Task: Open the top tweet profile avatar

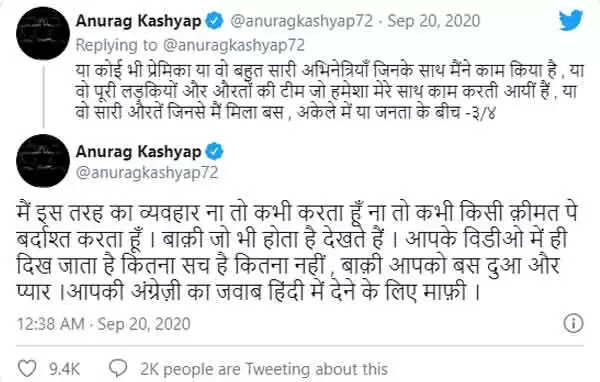Action: 43,33
